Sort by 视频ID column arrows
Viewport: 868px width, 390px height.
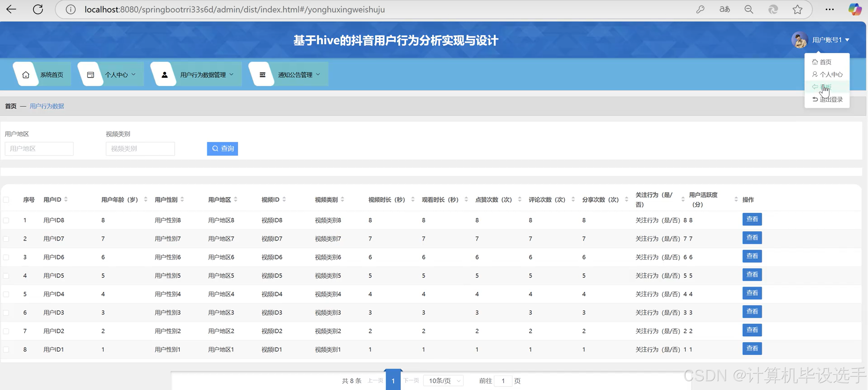point(284,199)
